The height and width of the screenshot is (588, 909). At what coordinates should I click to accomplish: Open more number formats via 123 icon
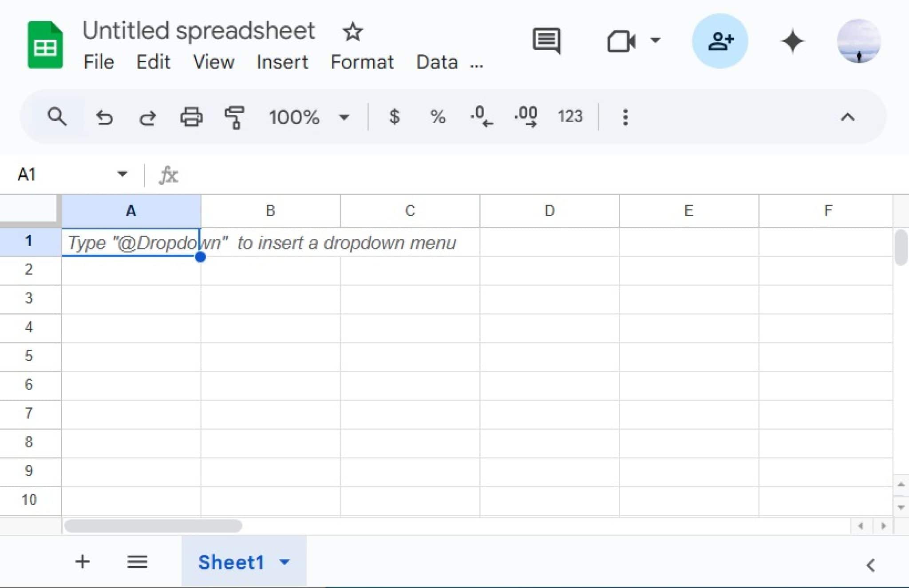(x=570, y=117)
